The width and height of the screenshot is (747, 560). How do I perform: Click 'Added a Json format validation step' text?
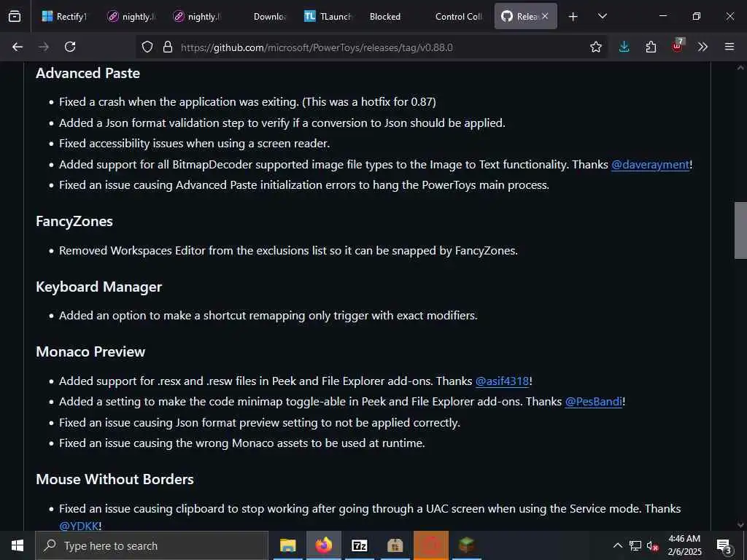pyautogui.click(x=282, y=122)
